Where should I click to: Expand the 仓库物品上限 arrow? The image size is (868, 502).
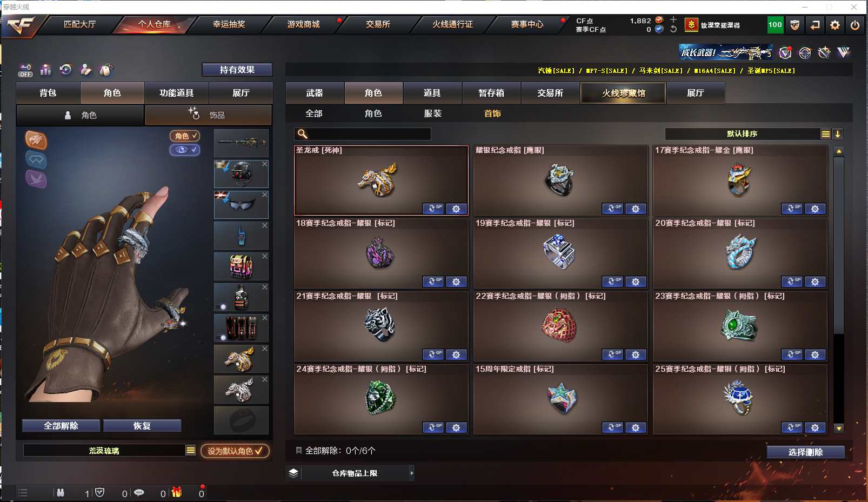click(412, 473)
